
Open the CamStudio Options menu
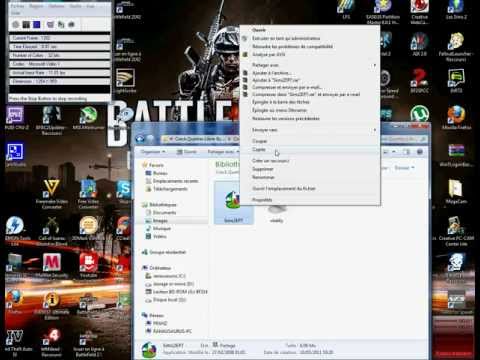click(x=56, y=6)
